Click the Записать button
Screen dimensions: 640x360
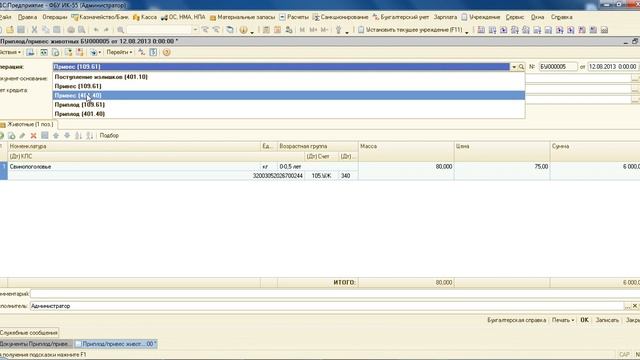[x=607, y=320]
